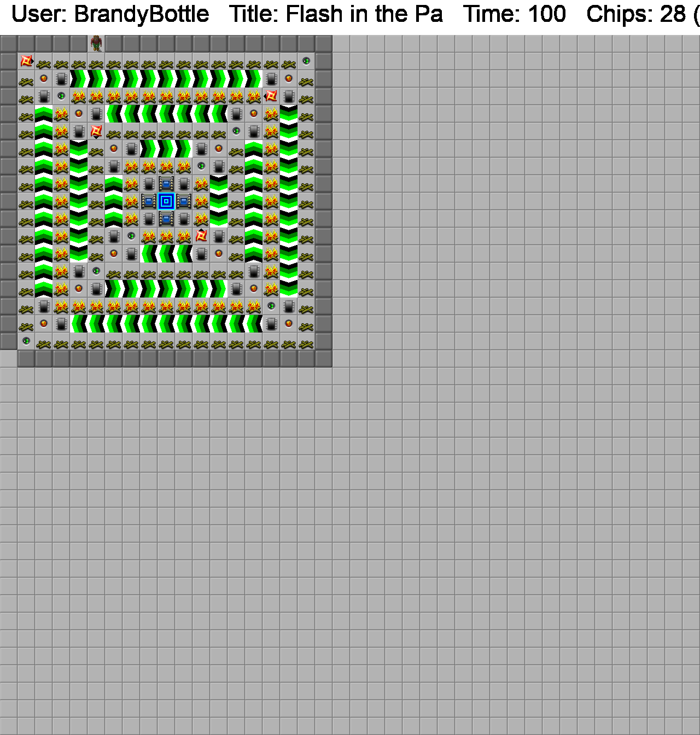The height and width of the screenshot is (735, 700).
Task: Click the short left-pointing force floor below the exit
Action: [x=166, y=254]
